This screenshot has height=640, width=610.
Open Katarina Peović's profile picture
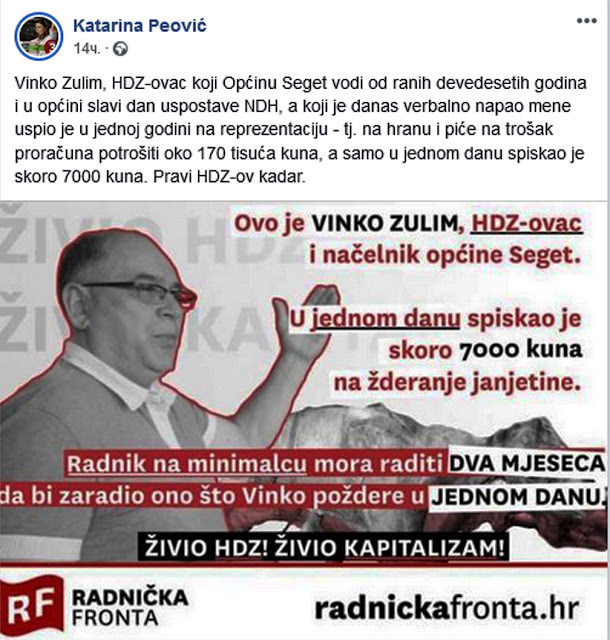[39, 36]
